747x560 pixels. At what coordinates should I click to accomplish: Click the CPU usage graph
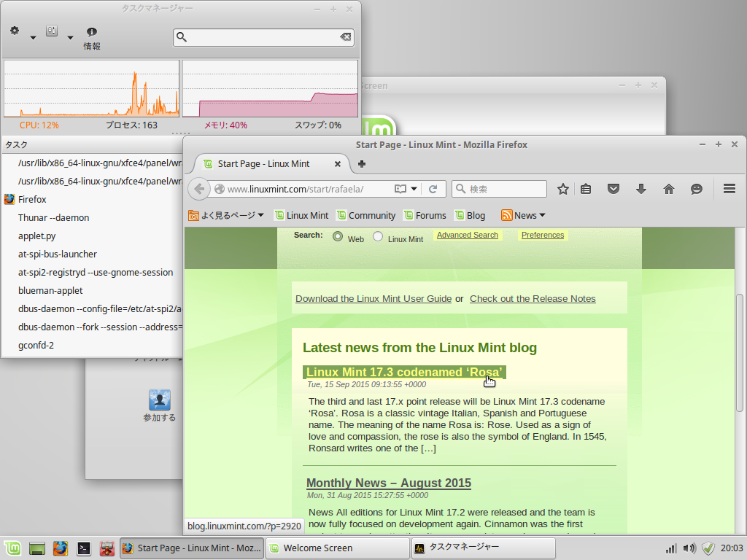(x=91, y=88)
